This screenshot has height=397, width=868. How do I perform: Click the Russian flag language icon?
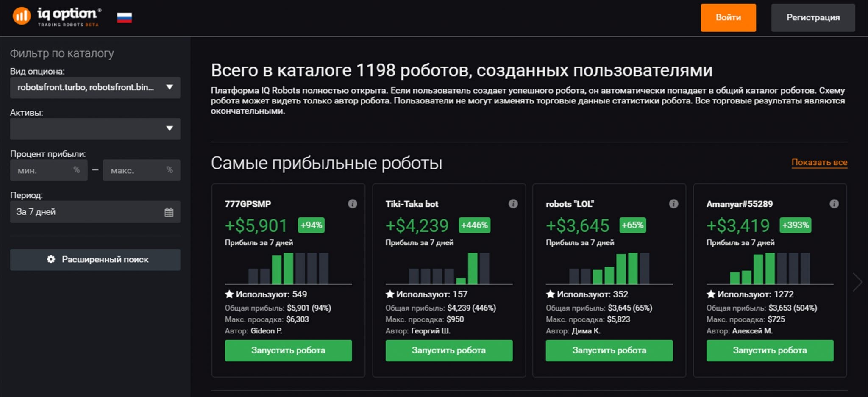(x=124, y=18)
